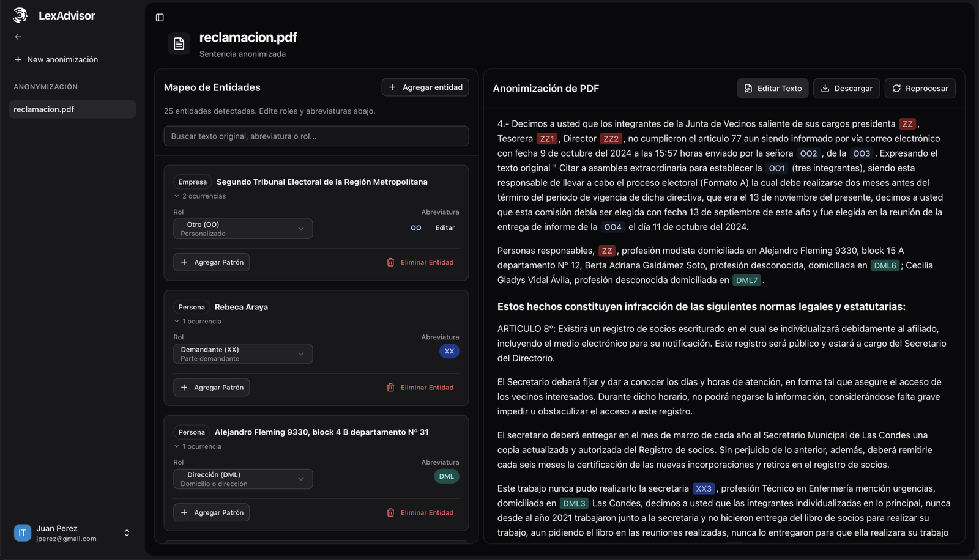Click the OO2 tag in the PDF text
Viewport: 979px width, 560px height.
click(x=808, y=153)
